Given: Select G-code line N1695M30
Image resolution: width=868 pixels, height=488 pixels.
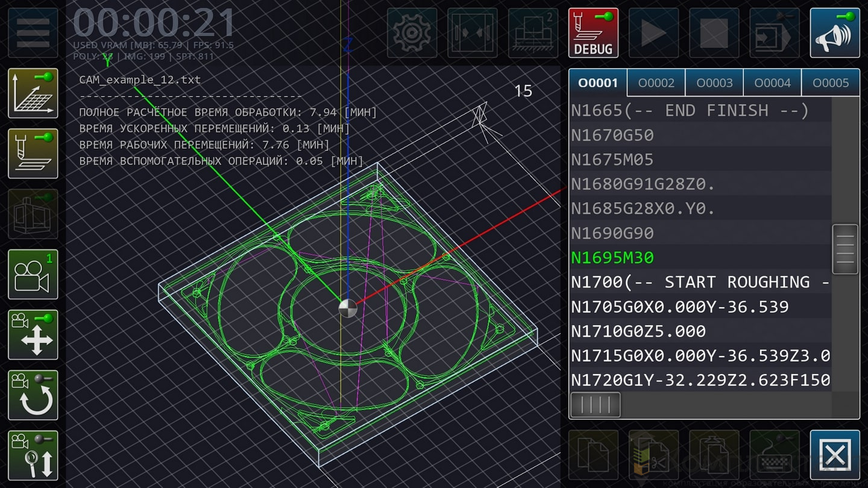Looking at the screenshot, I should pos(612,258).
